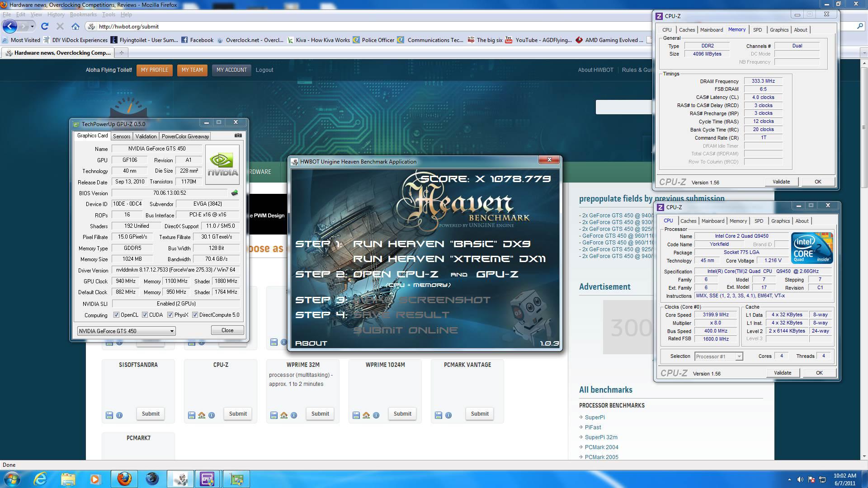The image size is (868, 488).
Task: Click the MY TEAM button
Action: (192, 70)
